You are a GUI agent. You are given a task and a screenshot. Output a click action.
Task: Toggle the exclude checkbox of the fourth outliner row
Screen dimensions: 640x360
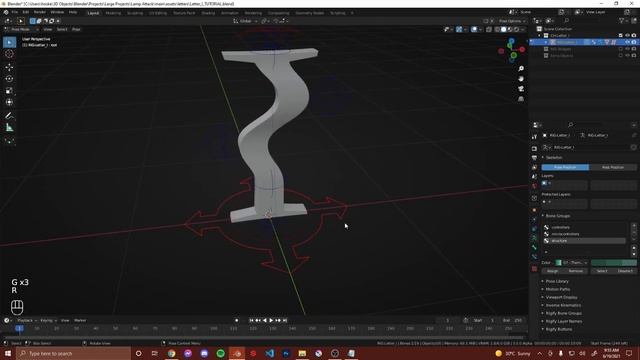coord(621,56)
